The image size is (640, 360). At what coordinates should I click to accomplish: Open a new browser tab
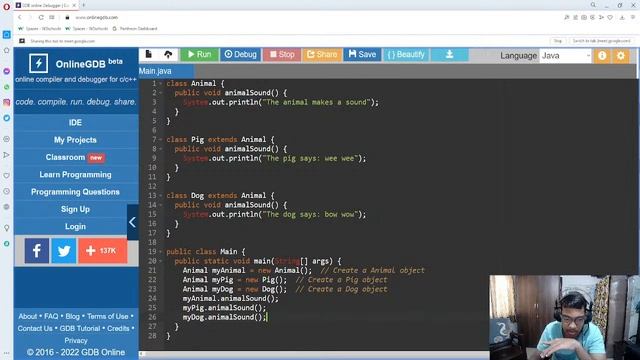click(x=84, y=5)
